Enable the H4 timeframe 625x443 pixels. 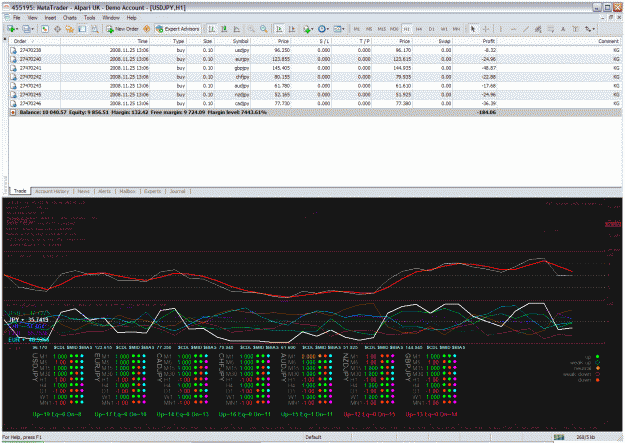419,29
